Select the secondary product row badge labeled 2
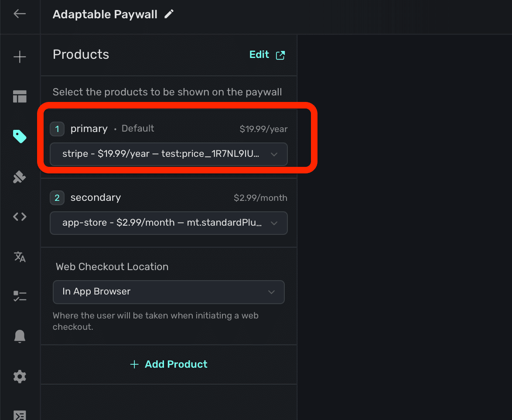This screenshot has height=420, width=512. [x=57, y=197]
